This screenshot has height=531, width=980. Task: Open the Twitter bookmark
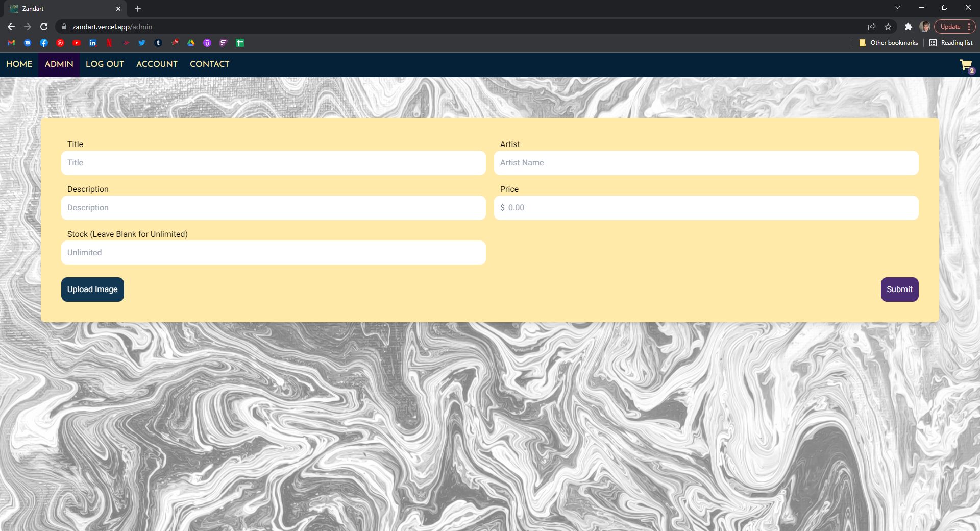point(142,43)
